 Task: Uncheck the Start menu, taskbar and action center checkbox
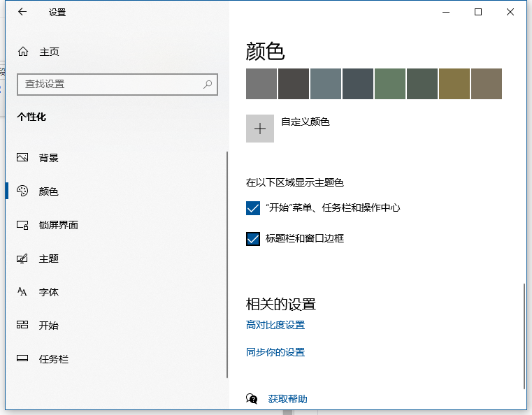click(253, 208)
